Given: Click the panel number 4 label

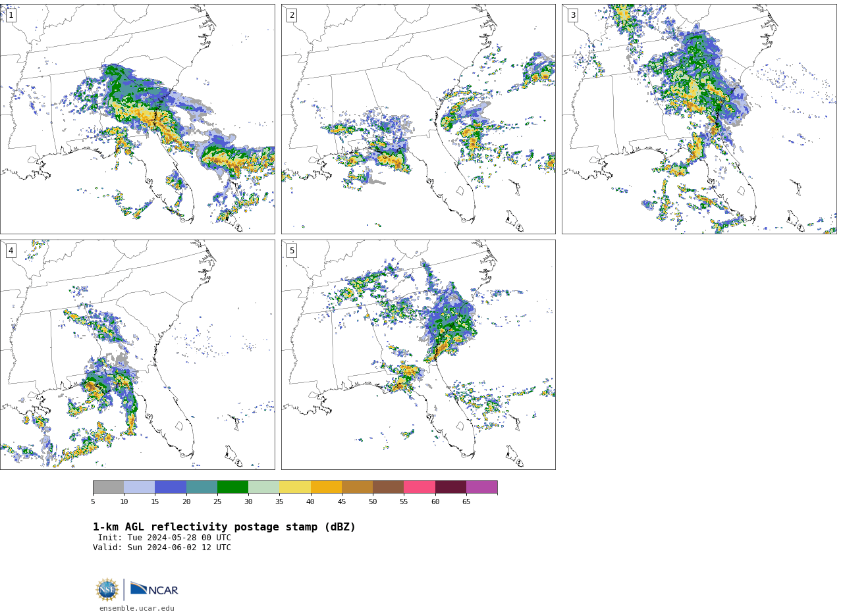Looking at the screenshot, I should pyautogui.click(x=11, y=251).
